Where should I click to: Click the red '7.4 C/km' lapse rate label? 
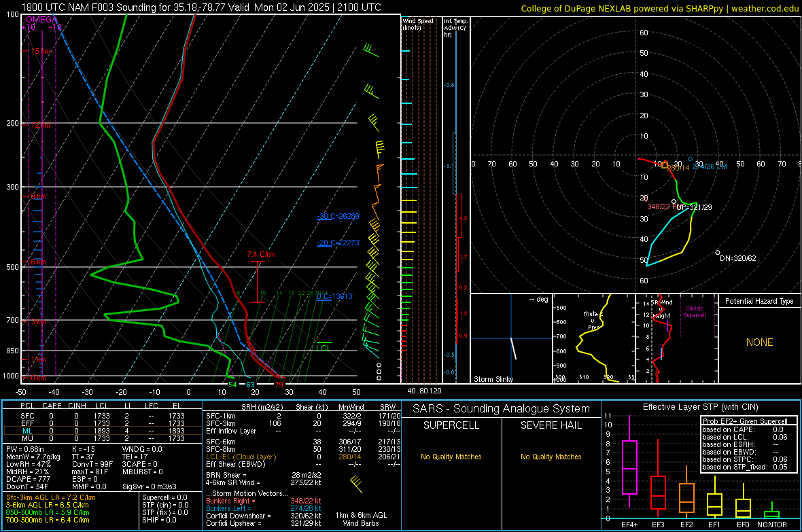(261, 254)
